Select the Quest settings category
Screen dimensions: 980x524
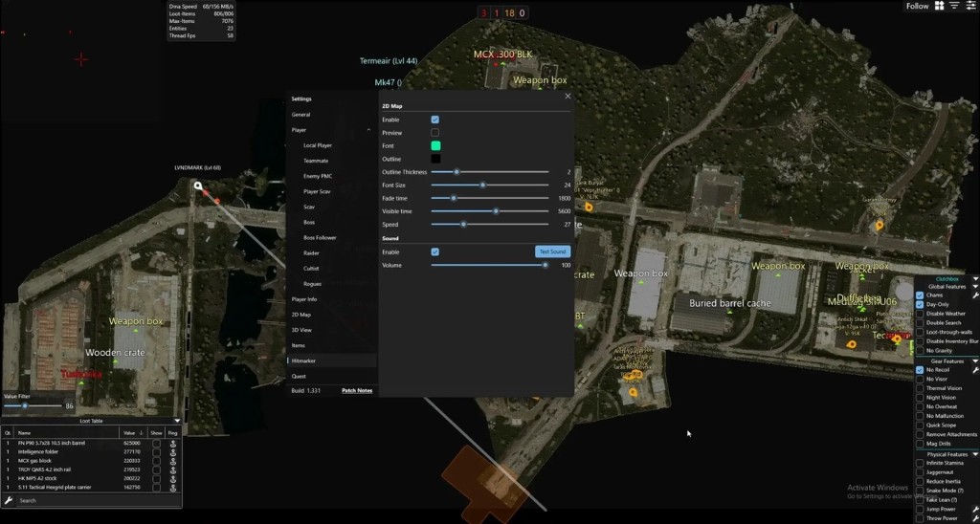(299, 376)
